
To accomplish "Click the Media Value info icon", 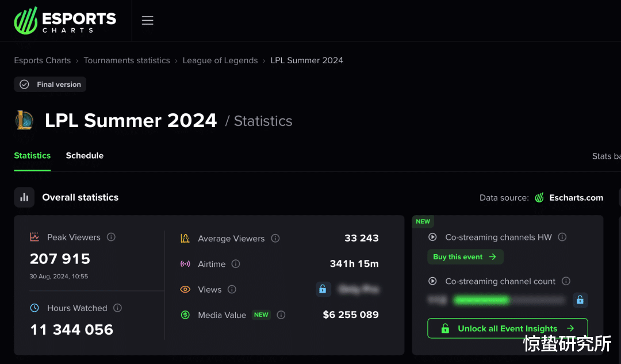I will pyautogui.click(x=281, y=315).
